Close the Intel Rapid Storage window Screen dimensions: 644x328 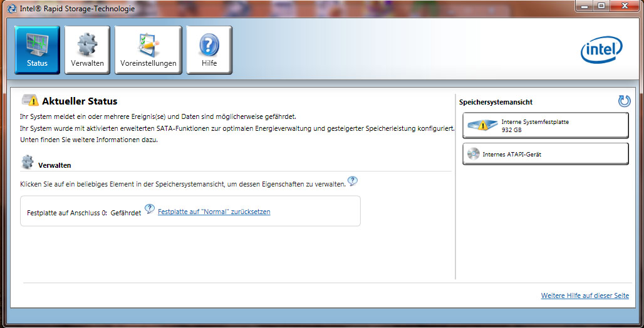click(625, 6)
